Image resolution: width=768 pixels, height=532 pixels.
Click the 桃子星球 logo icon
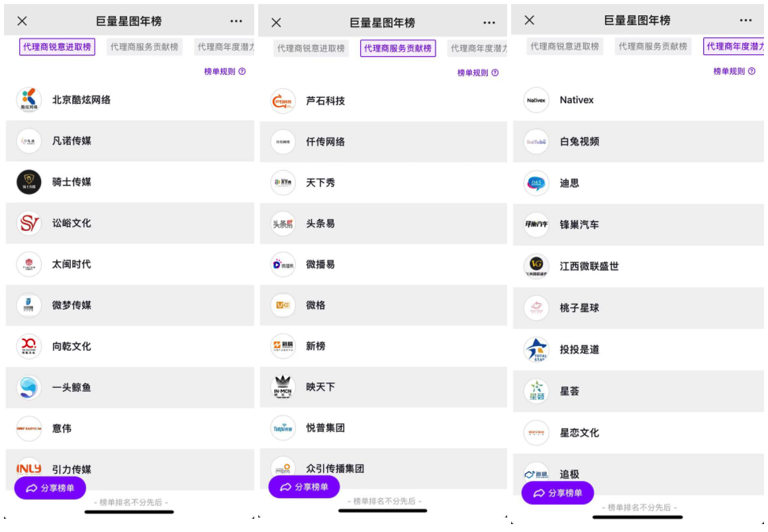pyautogui.click(x=536, y=308)
